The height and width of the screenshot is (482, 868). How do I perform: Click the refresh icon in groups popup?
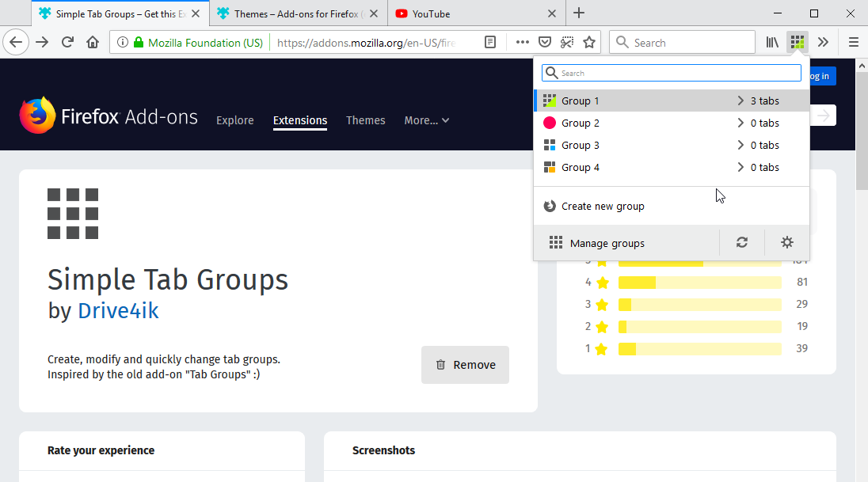[x=742, y=243]
